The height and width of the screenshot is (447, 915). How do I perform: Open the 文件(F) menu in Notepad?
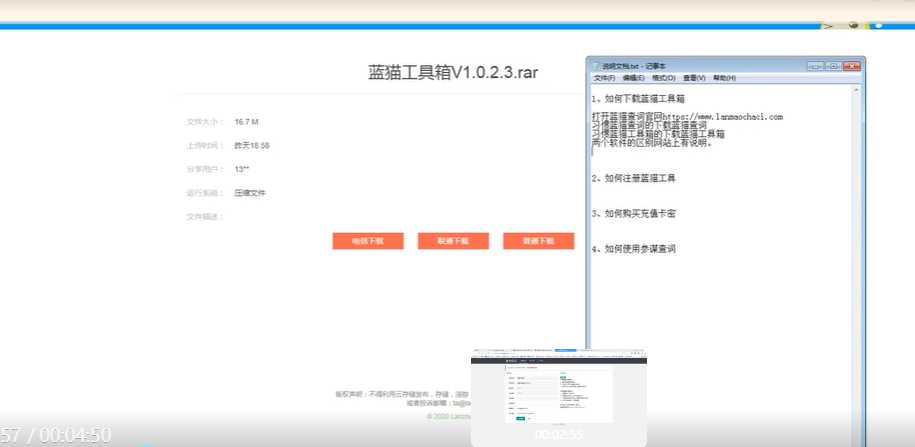click(x=604, y=78)
